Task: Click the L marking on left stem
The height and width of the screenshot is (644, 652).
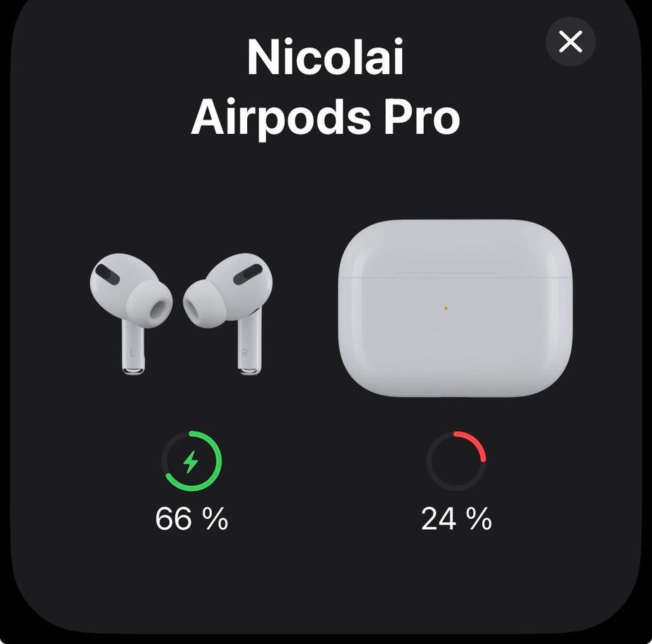Action: 132,353
